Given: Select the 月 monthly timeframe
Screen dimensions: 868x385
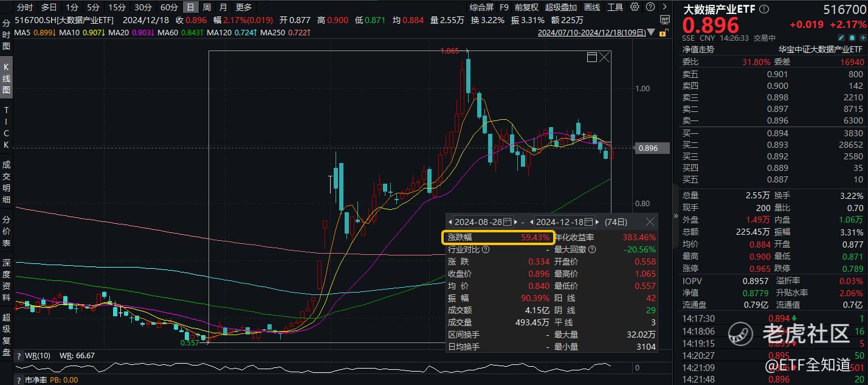Looking at the screenshot, I should [x=223, y=7].
